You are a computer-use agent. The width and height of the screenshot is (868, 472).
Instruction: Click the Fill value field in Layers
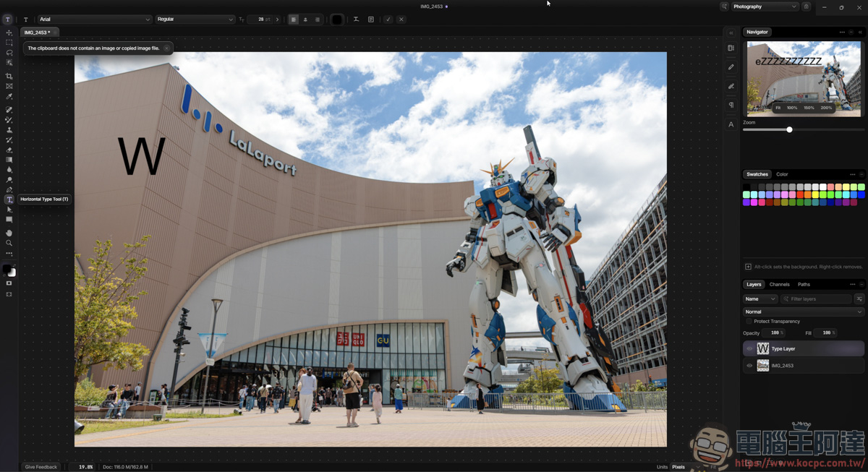point(825,332)
